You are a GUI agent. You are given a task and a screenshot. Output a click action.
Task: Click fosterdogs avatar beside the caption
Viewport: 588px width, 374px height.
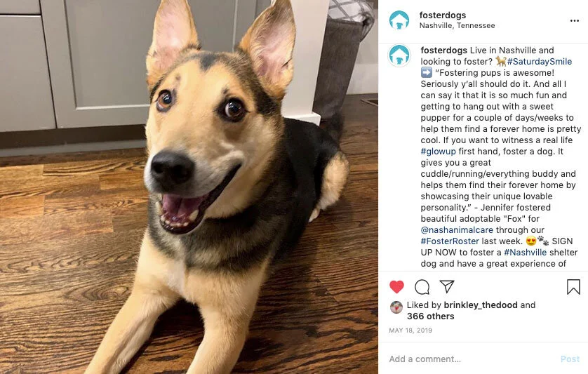click(x=399, y=55)
